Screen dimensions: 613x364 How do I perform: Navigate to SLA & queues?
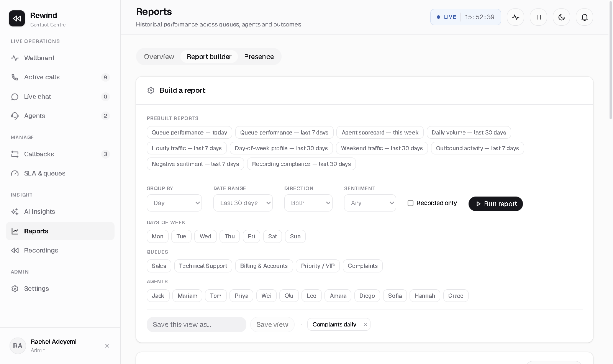pyautogui.click(x=60, y=173)
